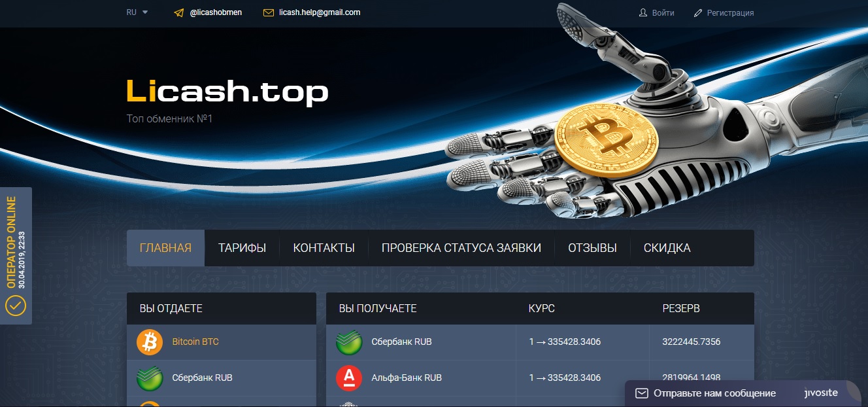
Task: Go to the ТАРИФЫ tab
Action: point(242,248)
